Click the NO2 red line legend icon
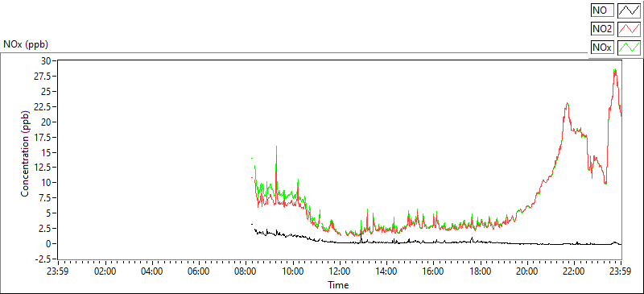Viewport: 644px width, 294px height. (629, 29)
